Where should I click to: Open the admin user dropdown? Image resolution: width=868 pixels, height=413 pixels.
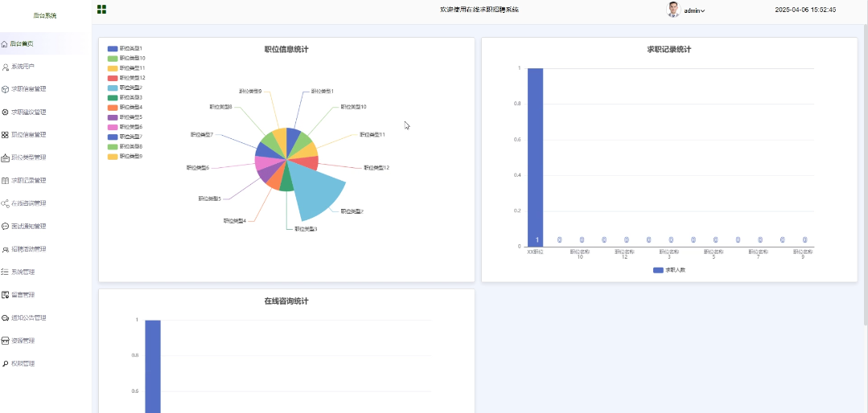694,10
